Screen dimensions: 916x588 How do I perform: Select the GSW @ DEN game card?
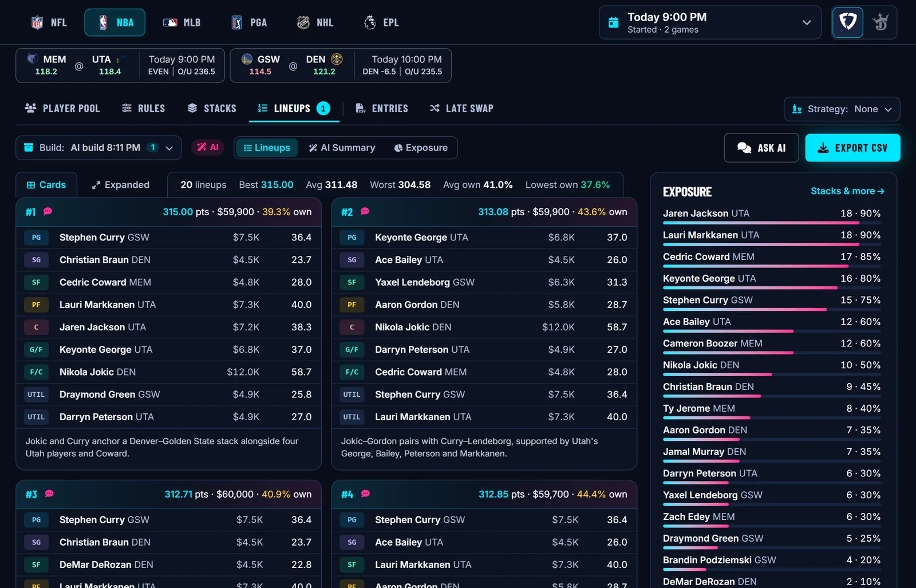click(x=341, y=65)
